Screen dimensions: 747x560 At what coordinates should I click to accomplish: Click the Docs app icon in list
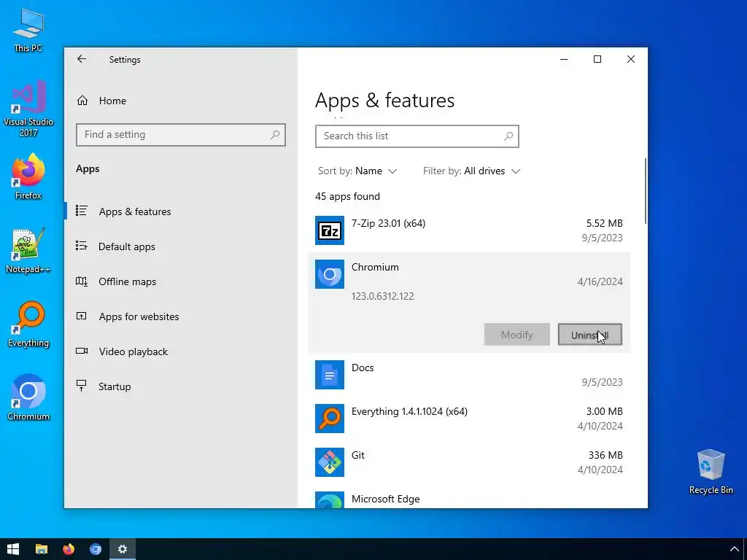(x=330, y=375)
